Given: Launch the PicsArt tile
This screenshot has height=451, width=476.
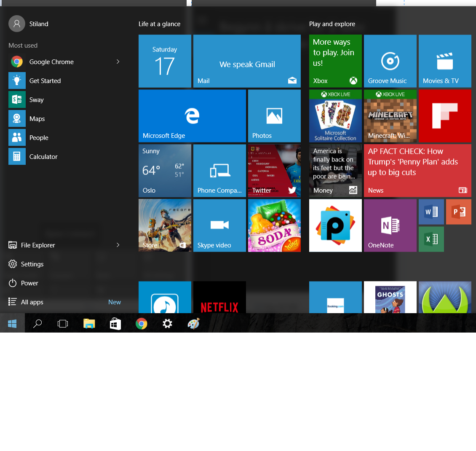Looking at the screenshot, I should click(335, 225).
